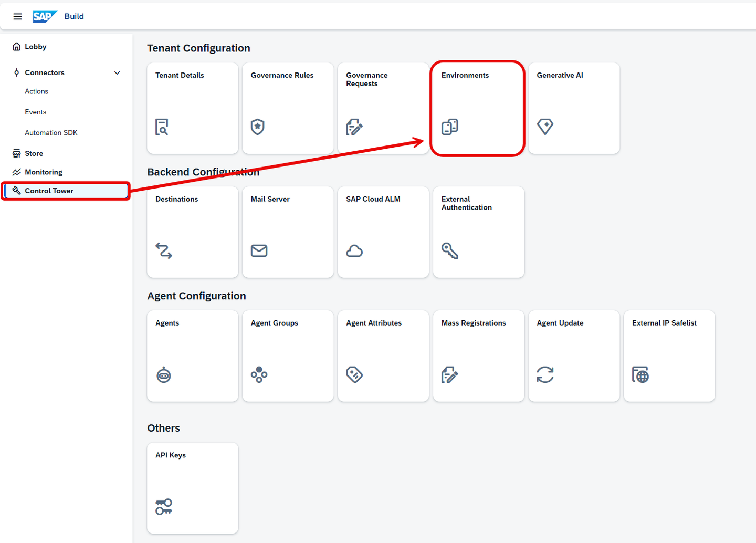Click the Lobby home icon

coord(17,47)
